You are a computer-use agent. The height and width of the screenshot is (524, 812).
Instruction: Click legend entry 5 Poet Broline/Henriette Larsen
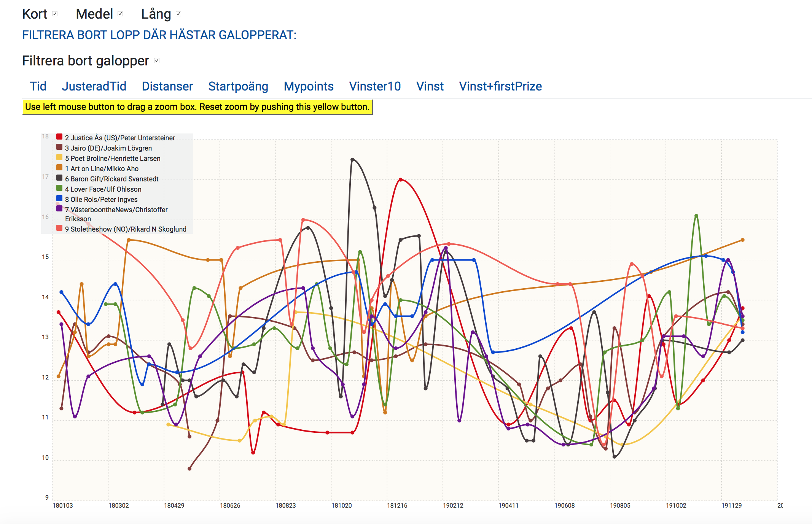pos(113,158)
